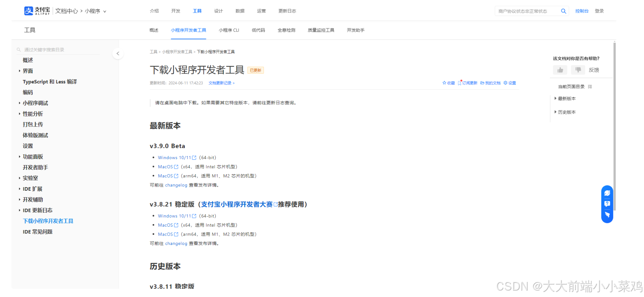
Task: Click external icon beside v3.9.0 MacOS x64
Action: tap(176, 167)
